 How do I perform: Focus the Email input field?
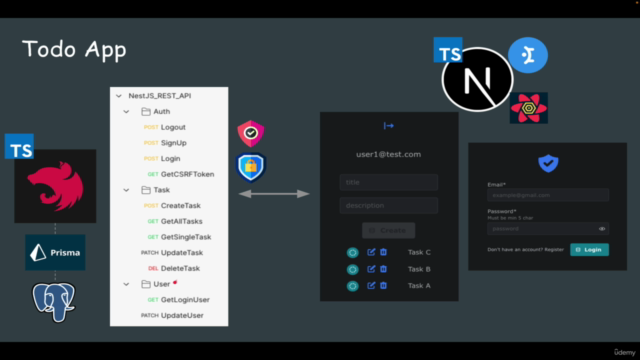pos(548,195)
